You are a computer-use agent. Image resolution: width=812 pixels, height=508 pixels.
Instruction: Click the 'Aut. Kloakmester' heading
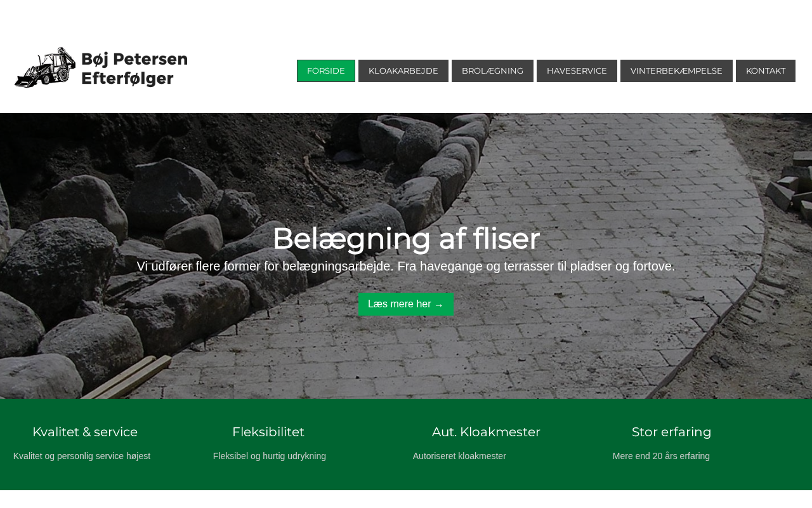pos(486,432)
